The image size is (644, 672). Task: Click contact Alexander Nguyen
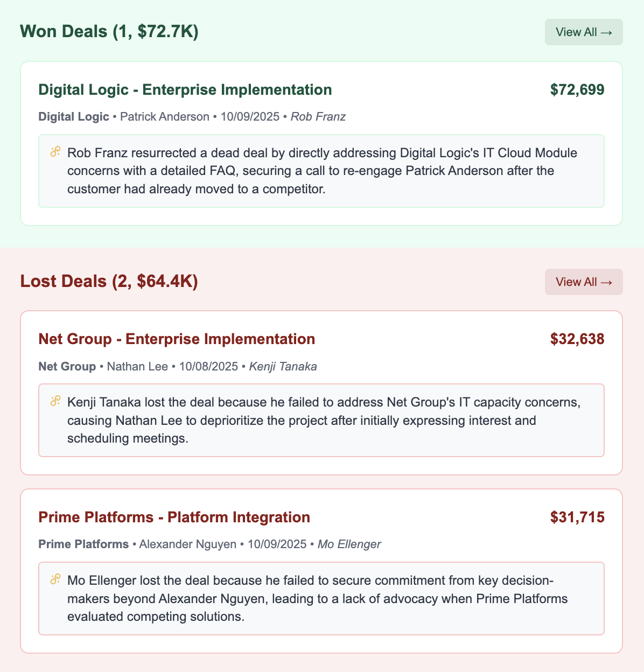pos(188,544)
